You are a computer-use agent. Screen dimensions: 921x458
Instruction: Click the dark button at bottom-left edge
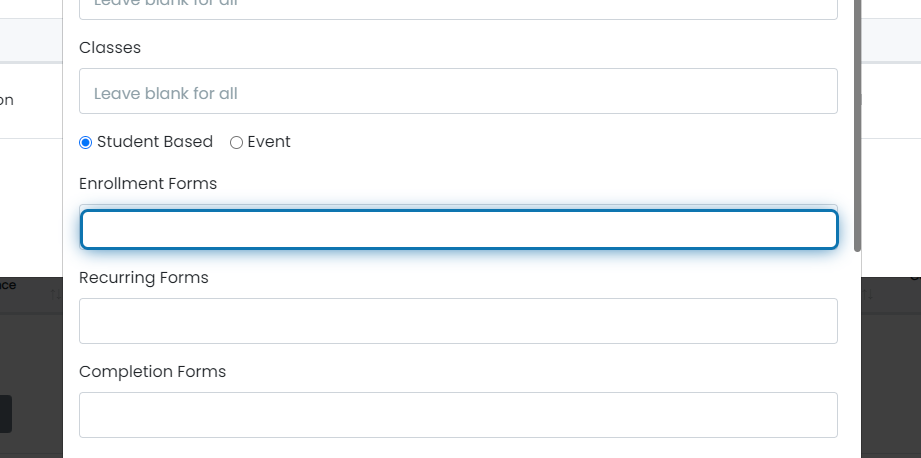(6, 414)
